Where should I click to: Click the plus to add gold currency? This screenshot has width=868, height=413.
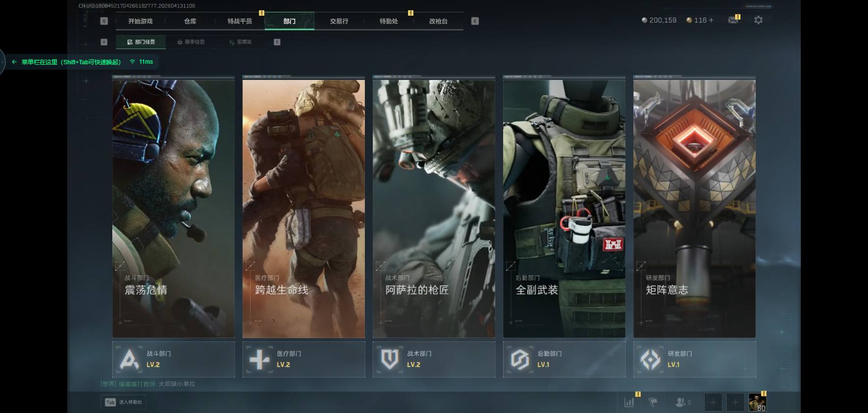pos(711,20)
